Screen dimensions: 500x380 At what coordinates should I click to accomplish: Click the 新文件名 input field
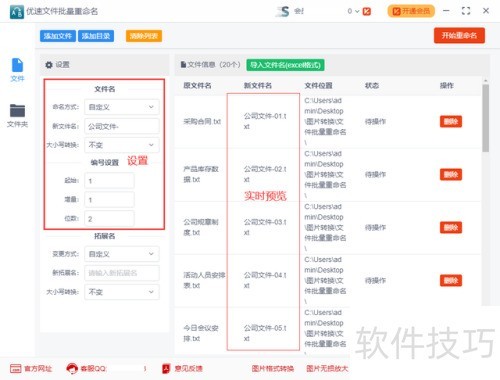(x=122, y=126)
